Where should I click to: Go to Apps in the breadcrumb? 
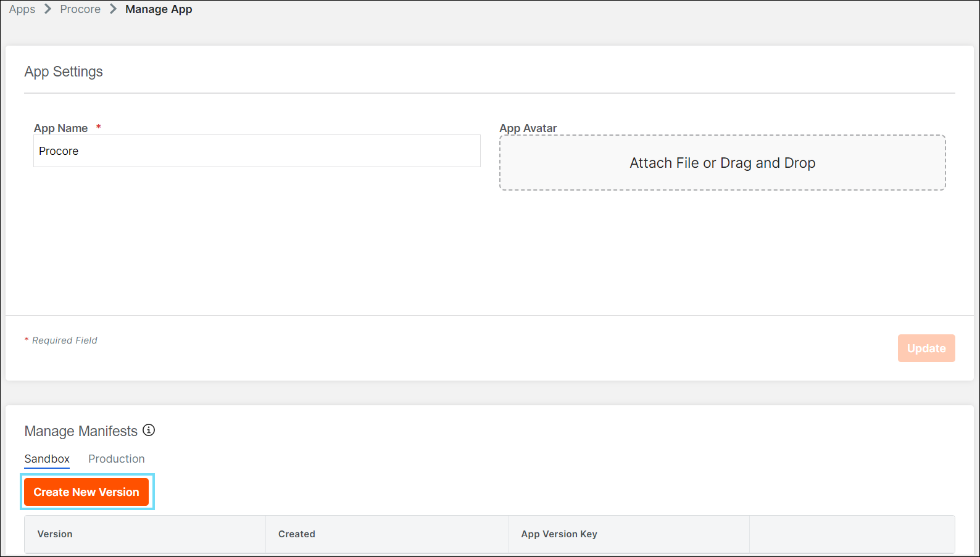[x=22, y=9]
